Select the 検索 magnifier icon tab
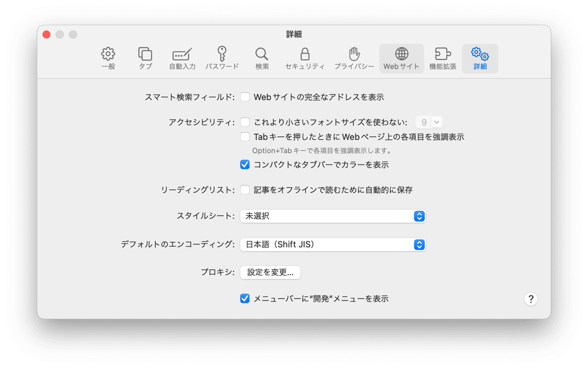 (x=262, y=59)
